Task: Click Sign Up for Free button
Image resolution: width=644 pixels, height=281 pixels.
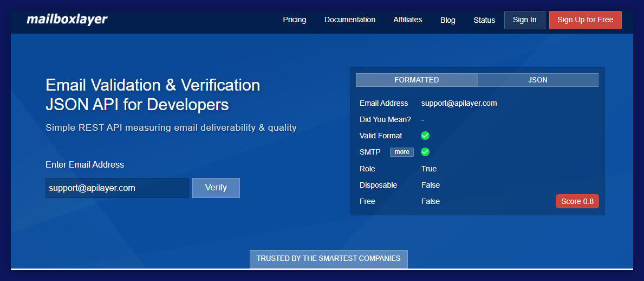Action: (586, 20)
